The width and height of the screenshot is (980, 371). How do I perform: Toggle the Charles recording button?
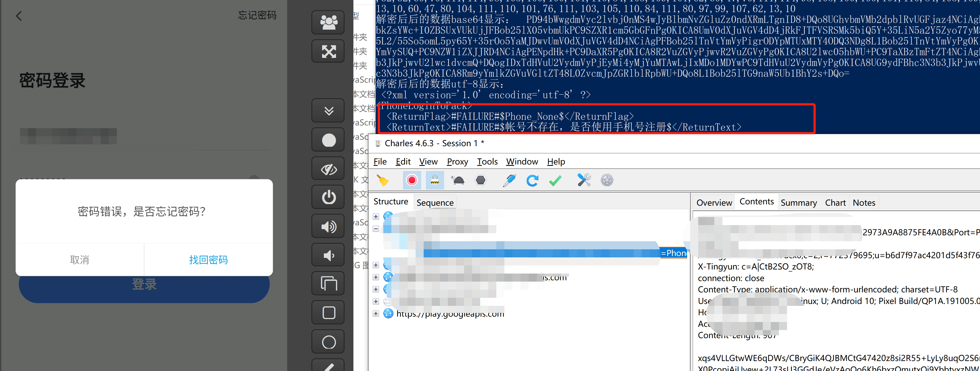click(412, 180)
